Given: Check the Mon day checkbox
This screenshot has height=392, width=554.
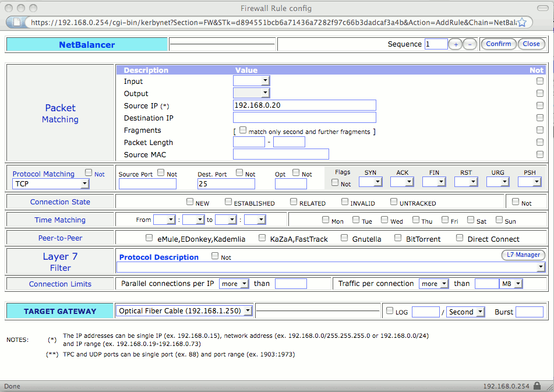Looking at the screenshot, I should tap(326, 220).
